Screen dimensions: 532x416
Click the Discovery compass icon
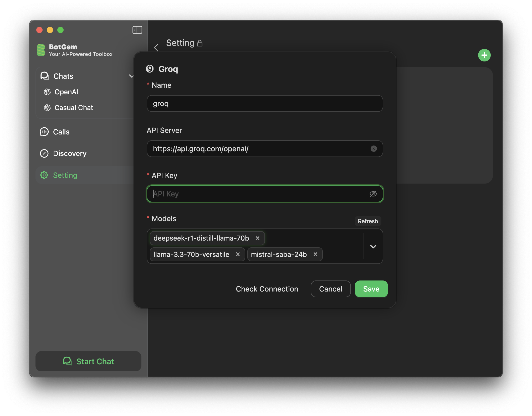(x=44, y=153)
